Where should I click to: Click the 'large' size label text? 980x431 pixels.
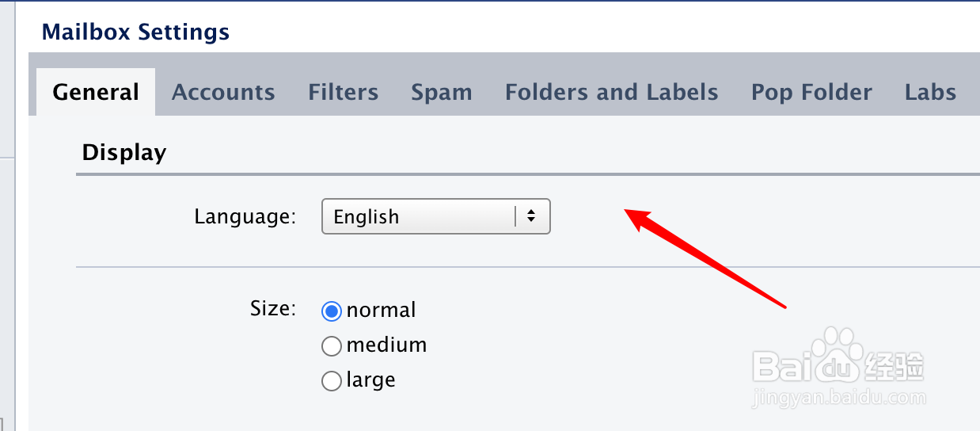click(x=370, y=380)
